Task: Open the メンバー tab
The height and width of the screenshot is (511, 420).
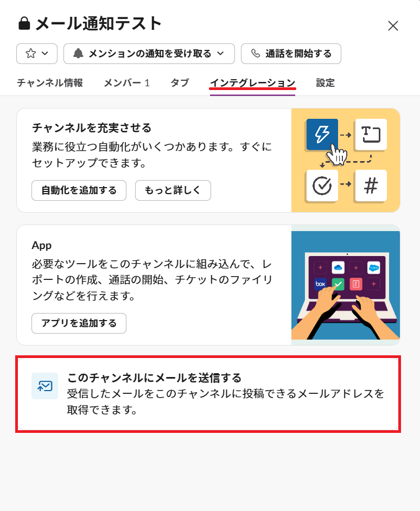Action: [126, 83]
